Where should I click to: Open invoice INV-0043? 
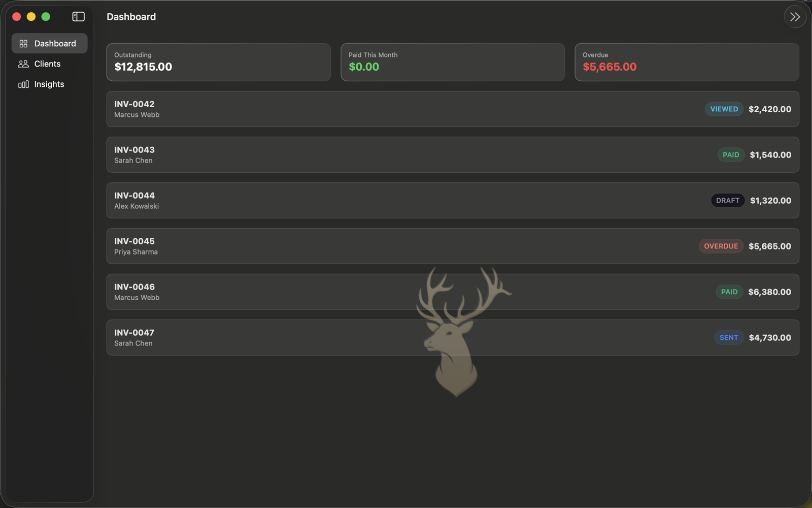(453, 155)
